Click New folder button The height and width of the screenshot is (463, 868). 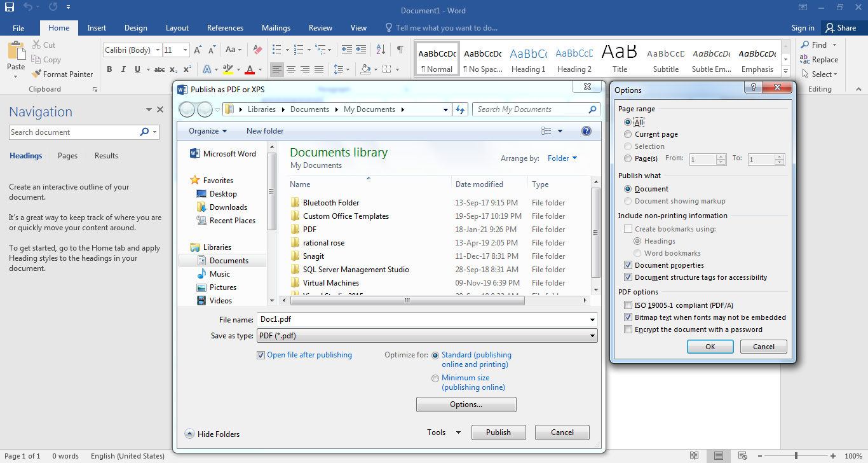pos(265,131)
